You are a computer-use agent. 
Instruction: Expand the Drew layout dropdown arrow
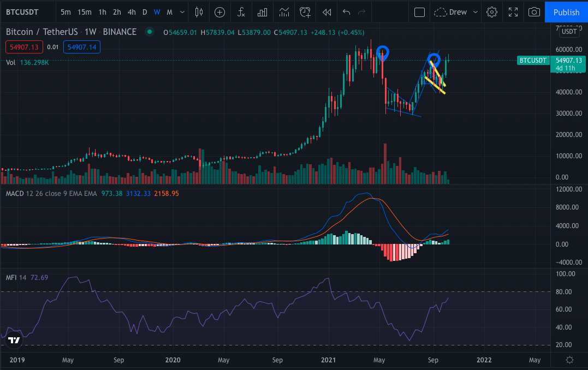(x=476, y=12)
